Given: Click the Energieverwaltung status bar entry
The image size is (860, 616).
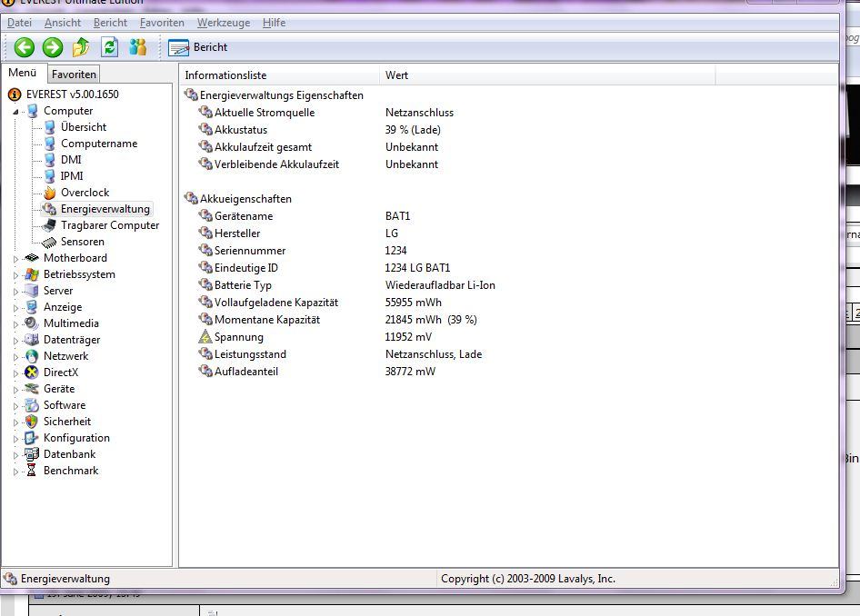Looking at the screenshot, I should [57, 579].
